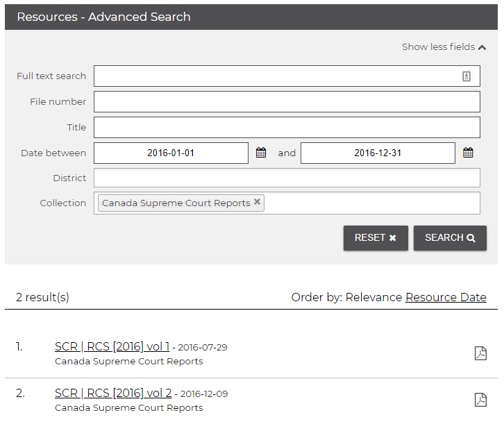Click into the Title field

tap(287, 128)
